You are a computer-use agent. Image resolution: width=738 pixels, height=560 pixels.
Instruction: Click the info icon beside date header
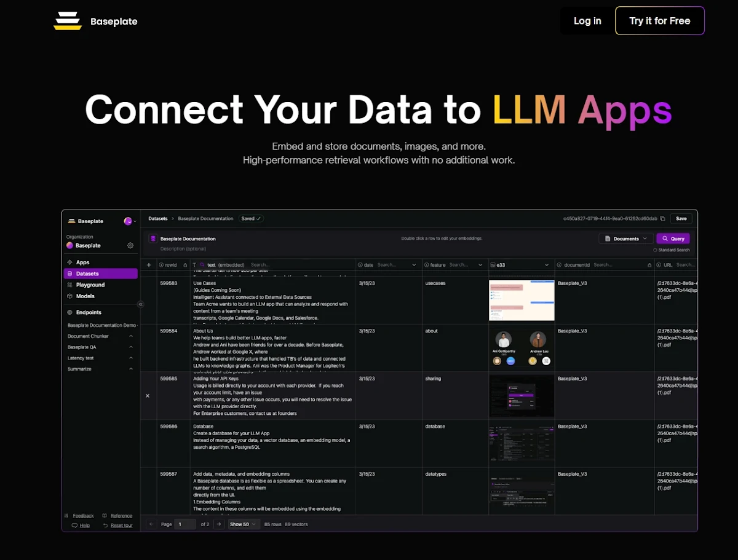click(360, 265)
